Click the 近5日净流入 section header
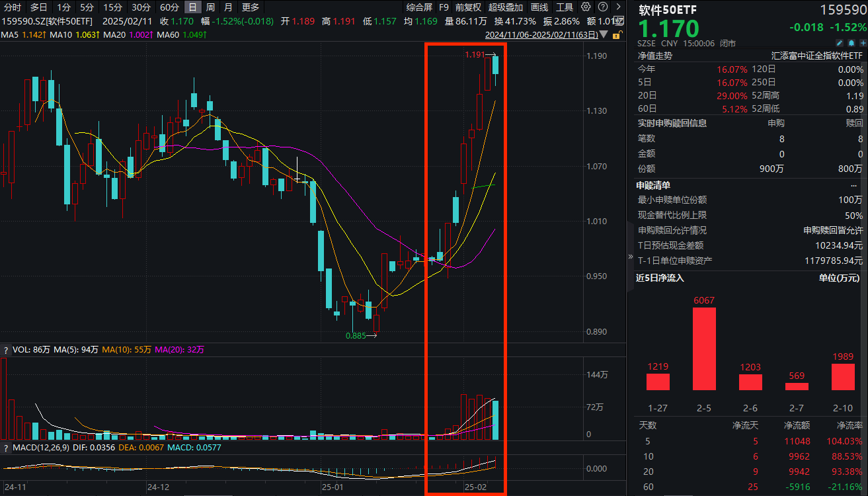Screen dimensions: 868x496 (x=660, y=278)
